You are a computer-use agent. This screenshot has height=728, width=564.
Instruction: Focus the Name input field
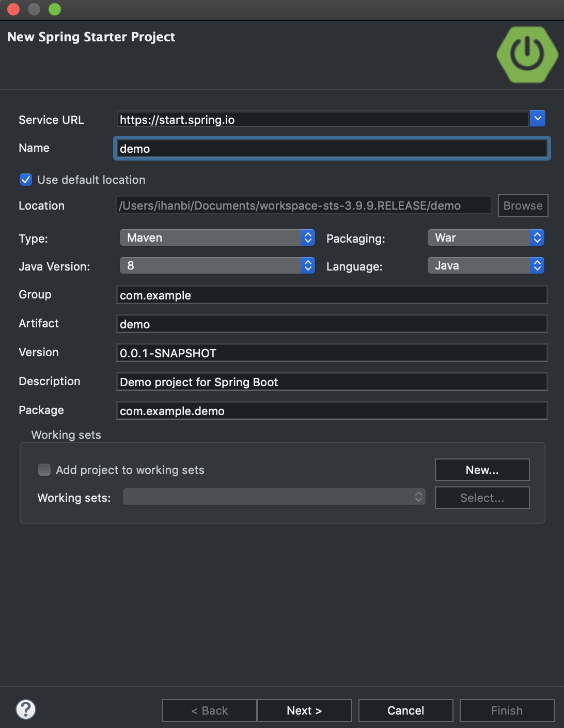pyautogui.click(x=332, y=149)
